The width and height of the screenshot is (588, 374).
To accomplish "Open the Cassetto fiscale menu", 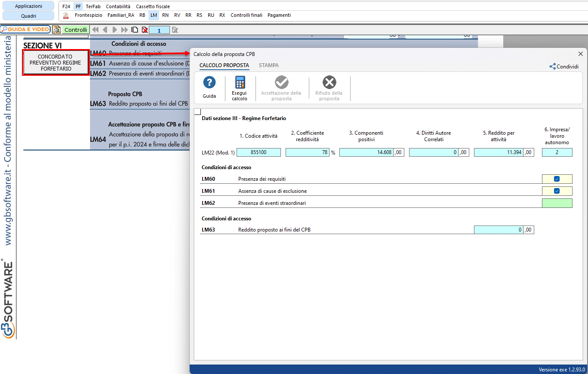I will click(153, 6).
